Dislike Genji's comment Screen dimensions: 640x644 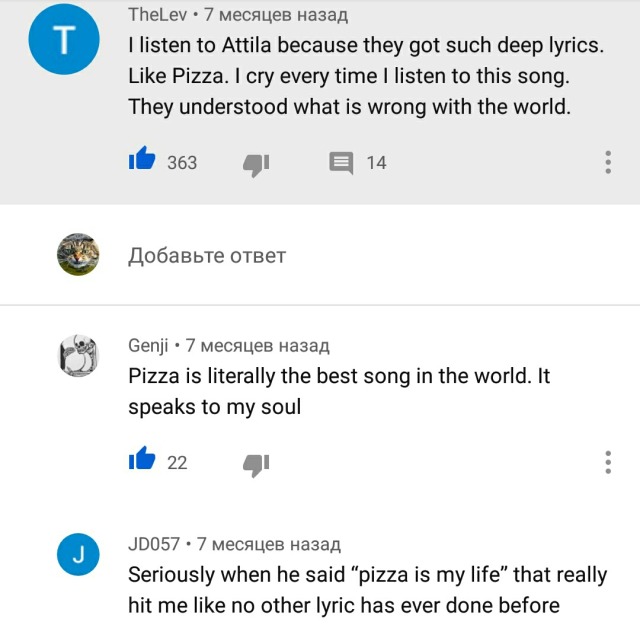pos(257,464)
